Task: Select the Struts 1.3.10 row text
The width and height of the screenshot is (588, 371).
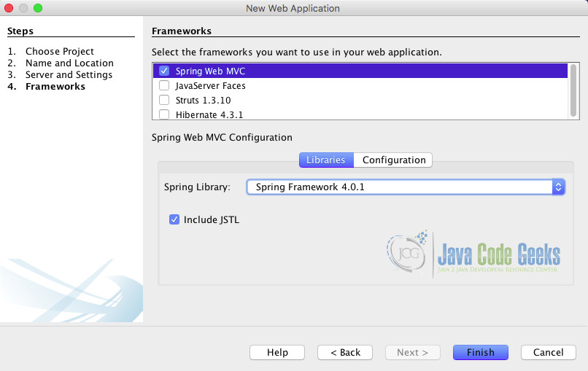Action: point(204,101)
